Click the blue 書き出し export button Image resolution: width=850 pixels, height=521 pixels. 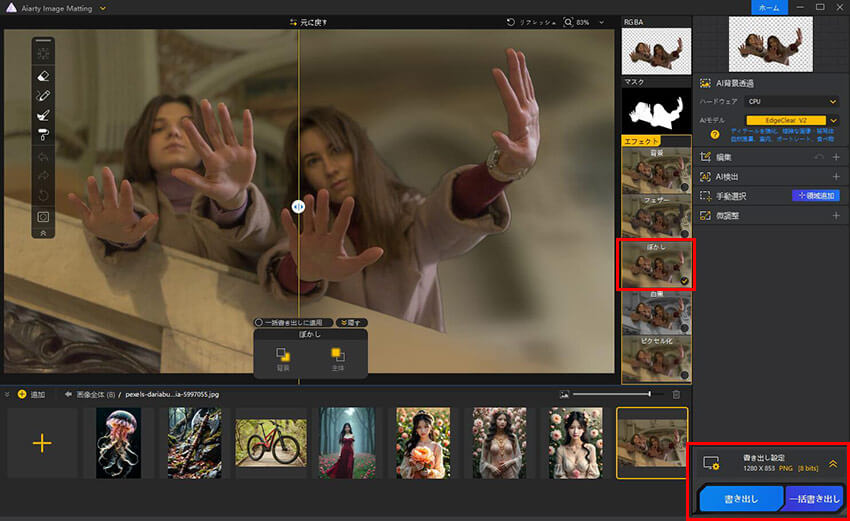point(740,498)
